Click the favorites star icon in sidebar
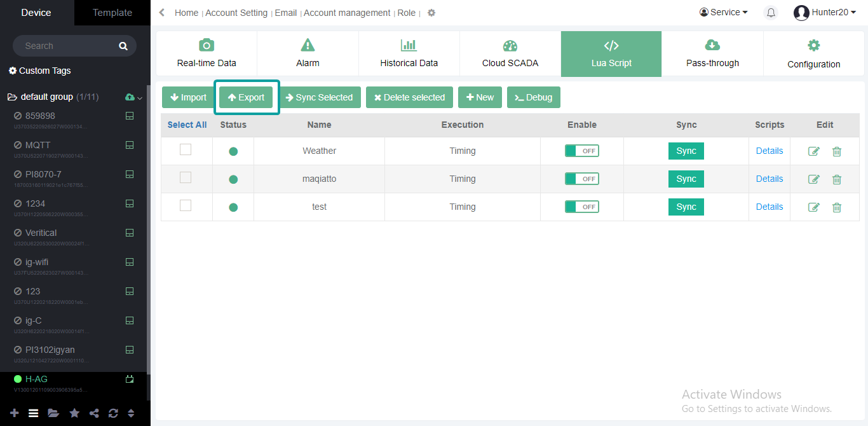Viewport: 868px width, 426px height. [x=74, y=413]
